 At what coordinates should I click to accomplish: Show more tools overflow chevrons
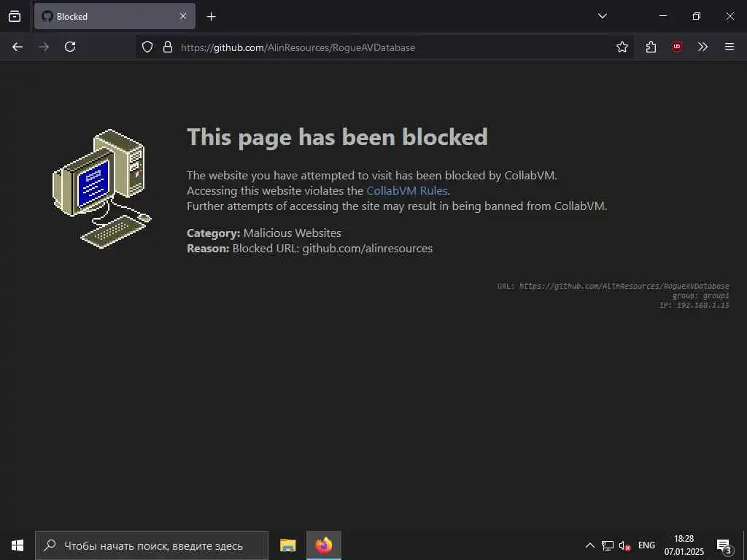[703, 47]
